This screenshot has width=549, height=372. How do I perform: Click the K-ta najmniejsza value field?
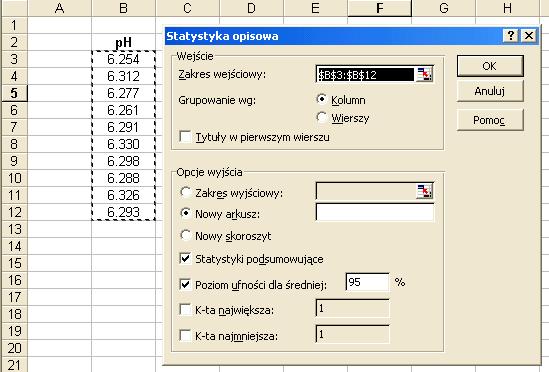353,335
